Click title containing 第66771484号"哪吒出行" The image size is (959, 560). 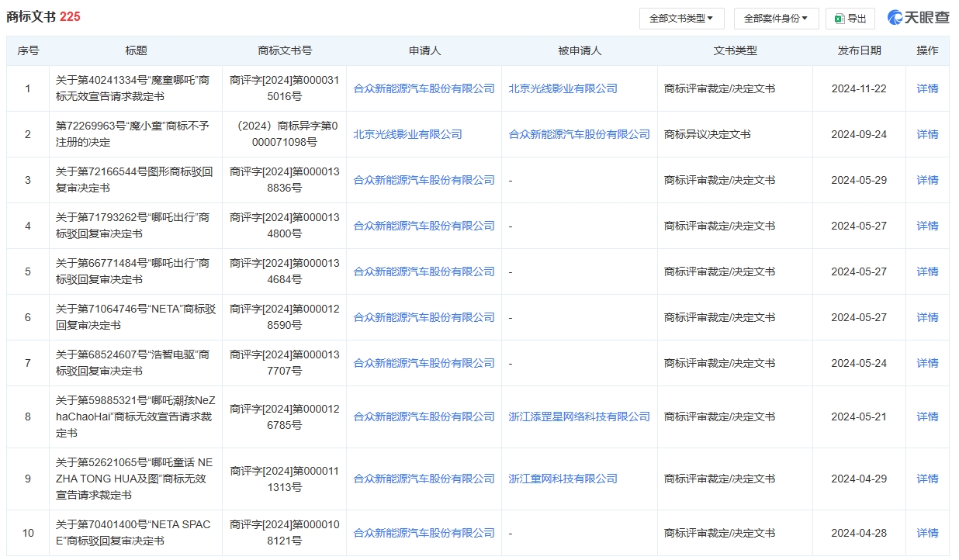(133, 271)
